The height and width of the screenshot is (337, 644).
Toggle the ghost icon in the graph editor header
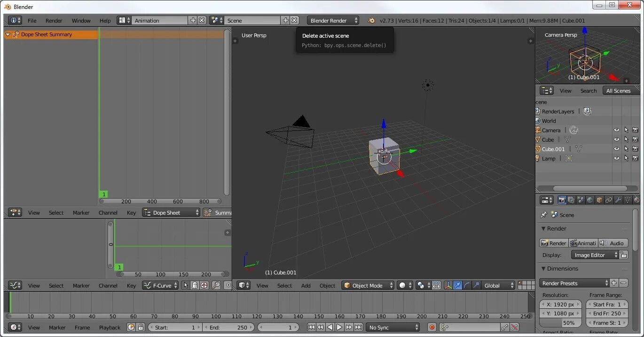click(x=195, y=285)
